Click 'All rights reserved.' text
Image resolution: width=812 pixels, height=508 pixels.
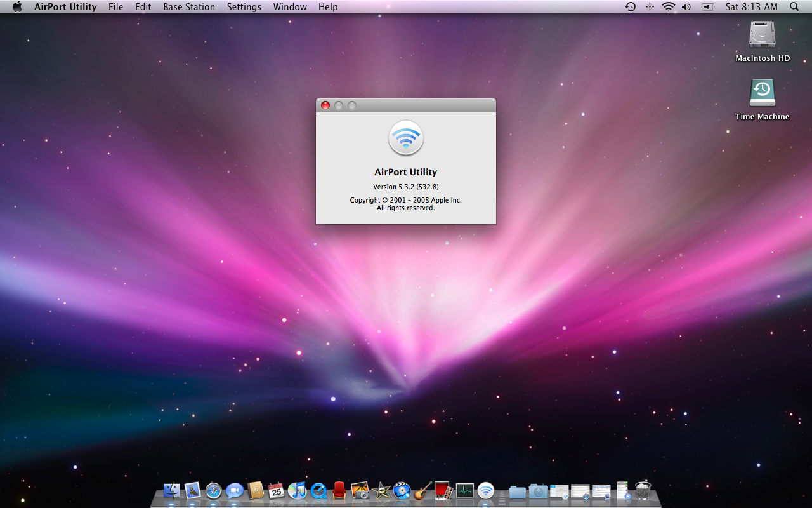coord(406,208)
